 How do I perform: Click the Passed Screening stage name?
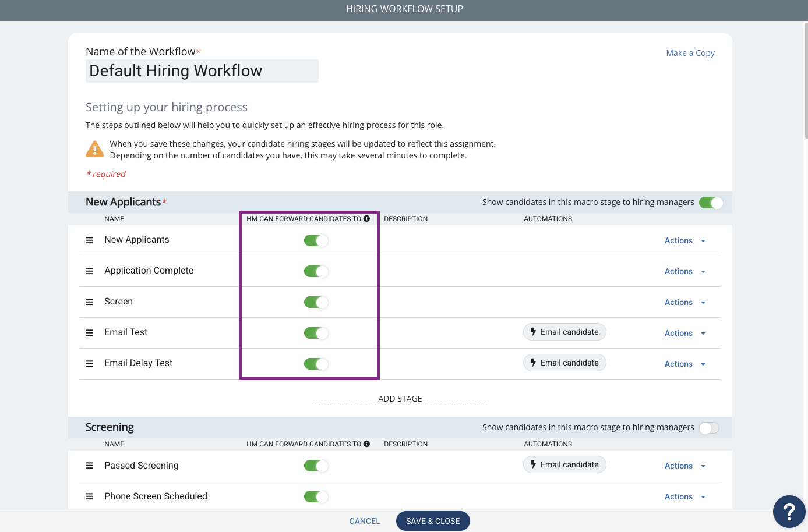[142, 466]
